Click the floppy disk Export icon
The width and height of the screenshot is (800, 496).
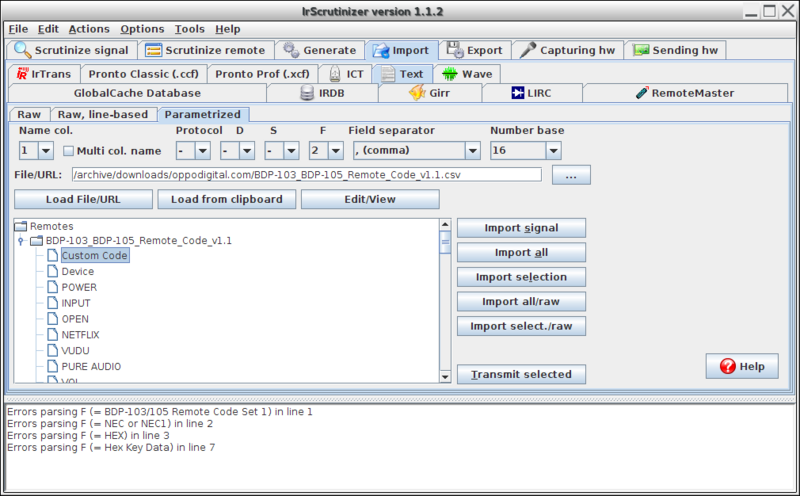[455, 49]
